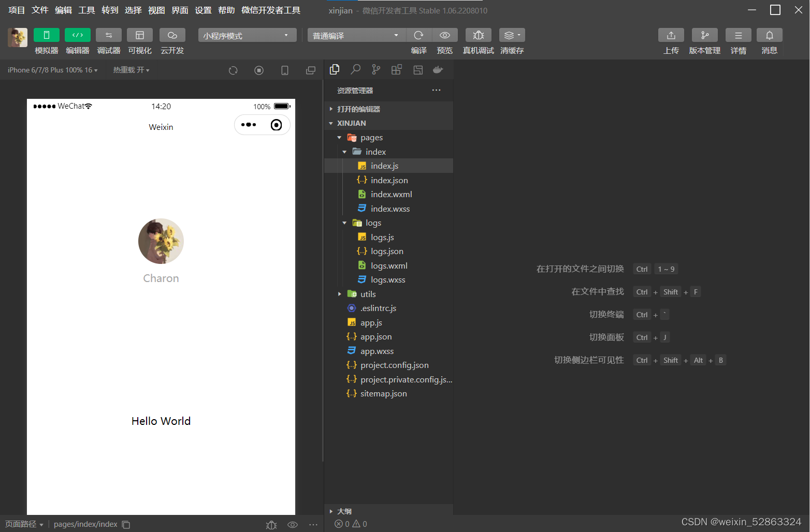Open the page path dropdown
This screenshot has height=532, width=810.
24,524
